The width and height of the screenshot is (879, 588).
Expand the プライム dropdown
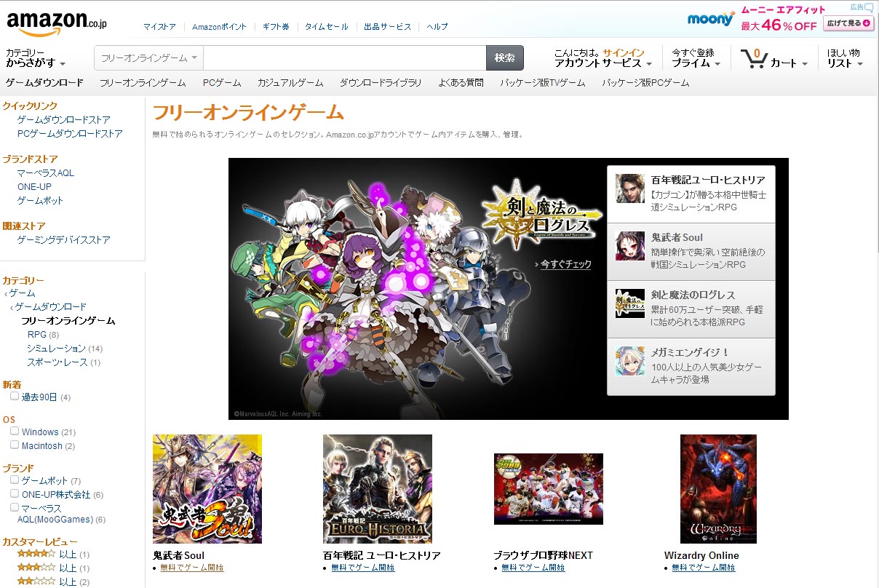tap(696, 58)
